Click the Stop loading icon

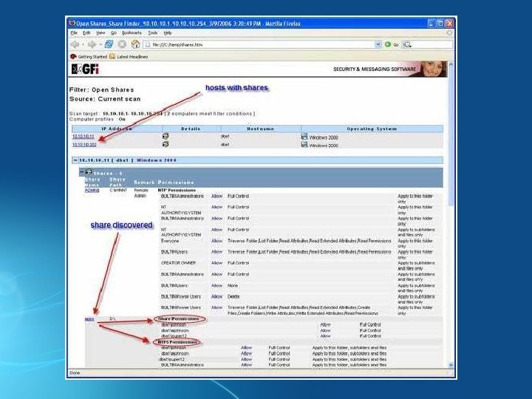(122, 44)
